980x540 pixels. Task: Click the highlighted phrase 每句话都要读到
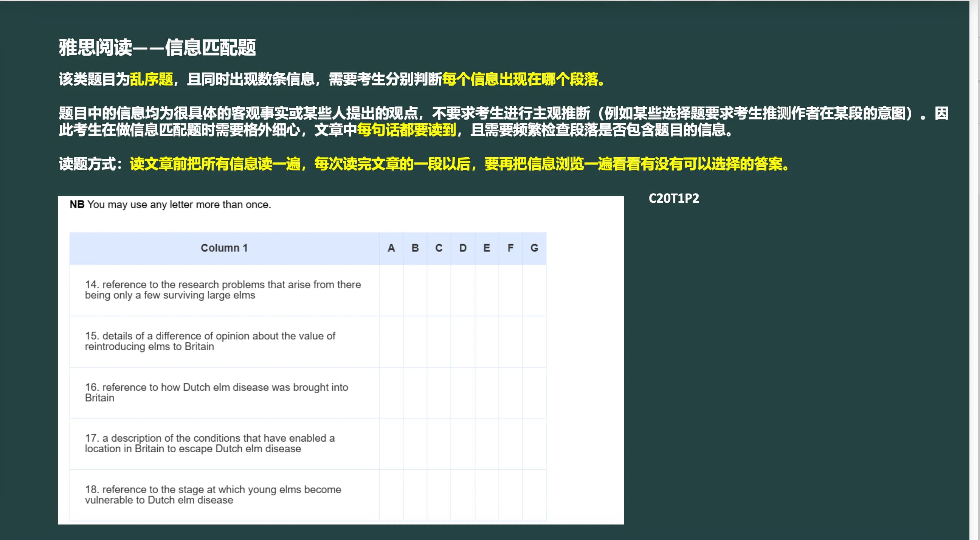point(406,130)
